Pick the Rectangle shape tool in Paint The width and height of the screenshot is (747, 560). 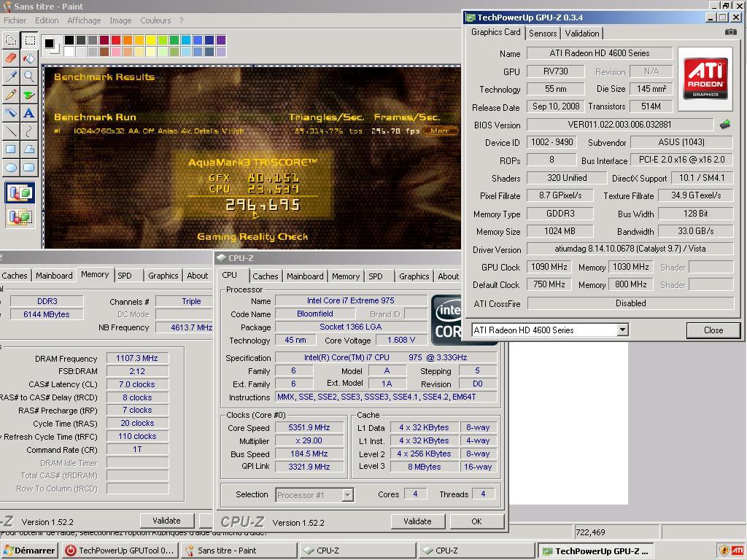coord(10,149)
